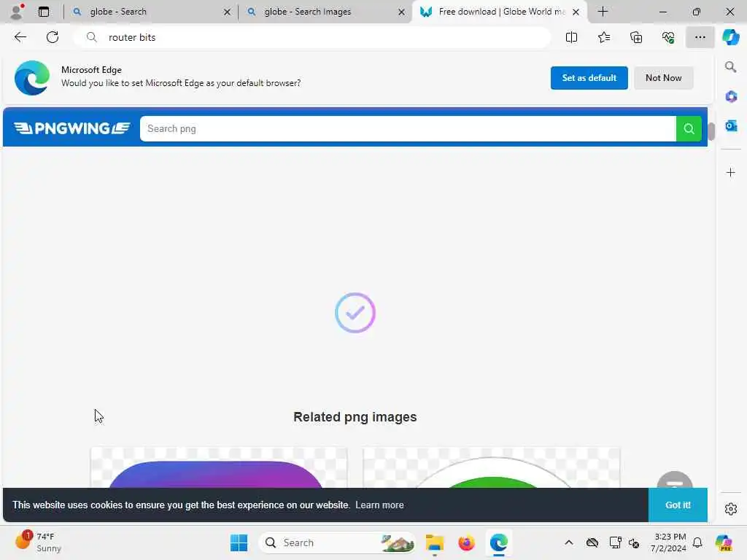The image size is (747, 560).
Task: Click the circular checkmark loading indicator
Action: point(355,313)
